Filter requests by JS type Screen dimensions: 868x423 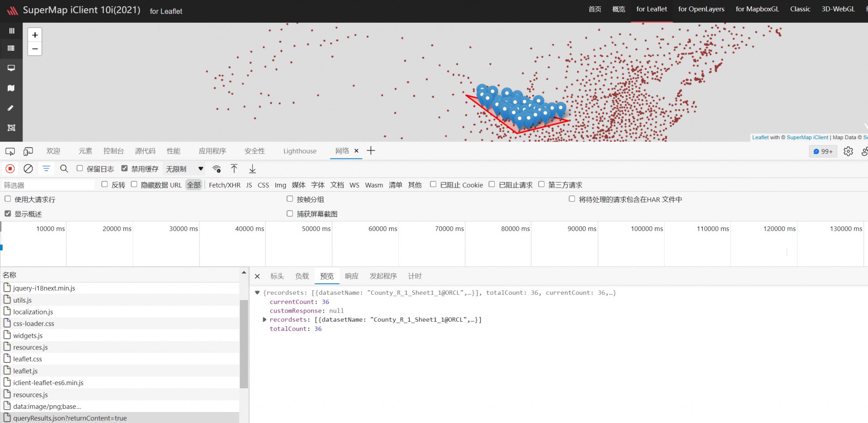[x=249, y=185]
